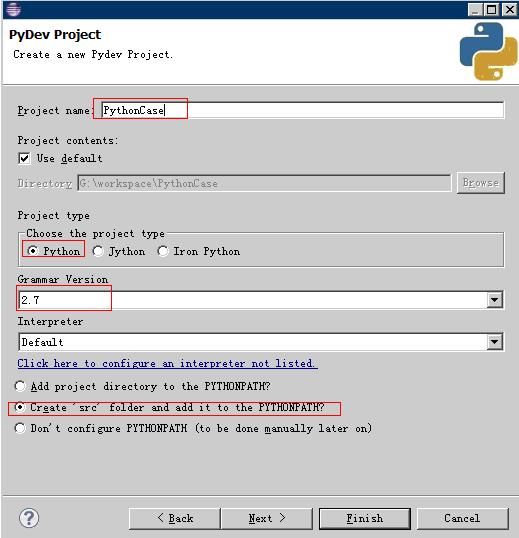Viewport: 519px width, 538px height.
Task: Open the help question mark icon
Action: (29, 518)
